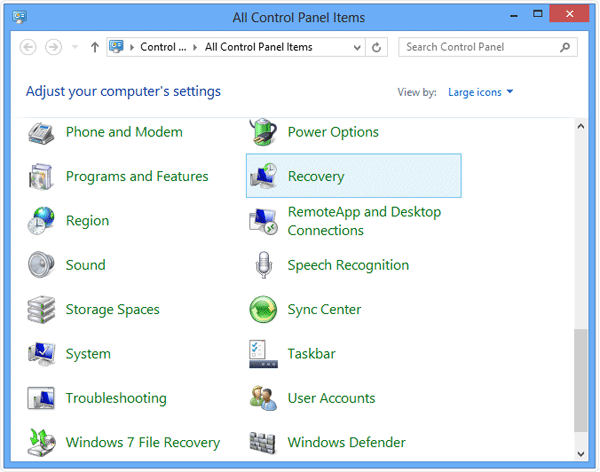Click the refresh button in address bar
Screen dimensions: 600x472
(377, 47)
